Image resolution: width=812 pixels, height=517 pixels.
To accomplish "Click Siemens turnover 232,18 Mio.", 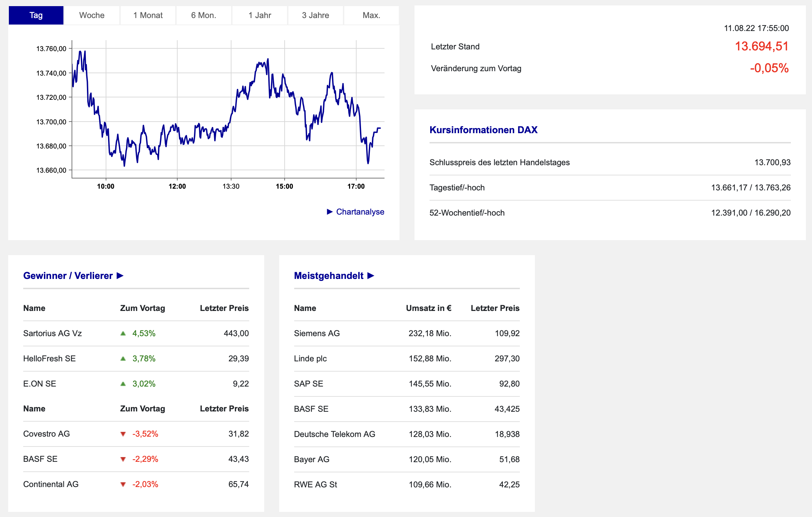I will (430, 333).
